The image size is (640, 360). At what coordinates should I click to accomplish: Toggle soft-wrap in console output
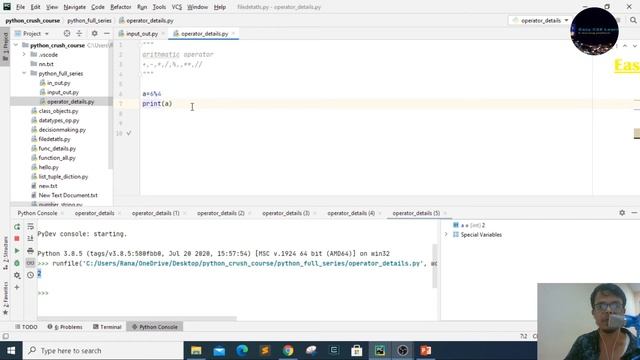pyautogui.click(x=30, y=227)
